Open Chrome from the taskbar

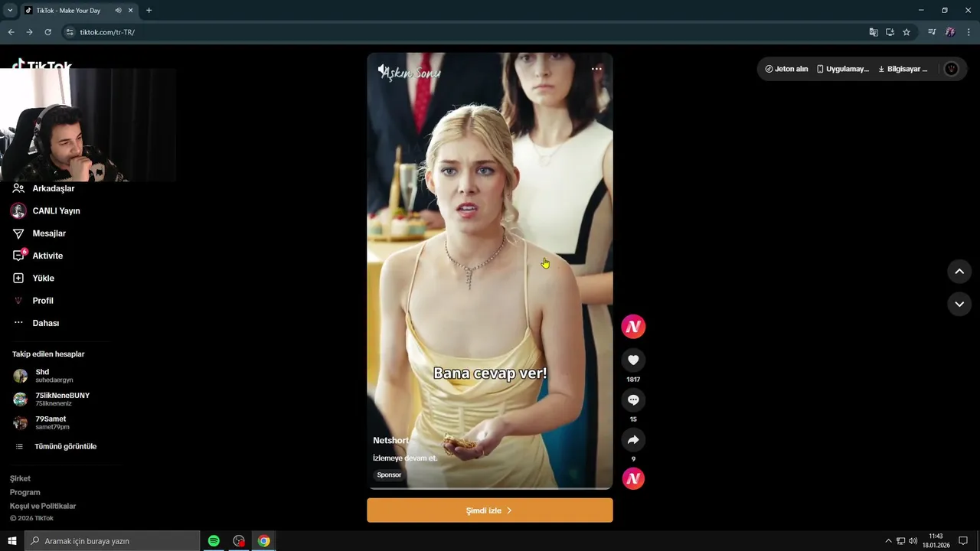[263, 541]
